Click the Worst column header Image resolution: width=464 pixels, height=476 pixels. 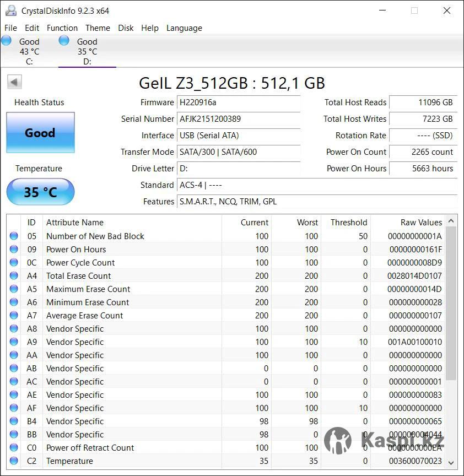pos(296,222)
